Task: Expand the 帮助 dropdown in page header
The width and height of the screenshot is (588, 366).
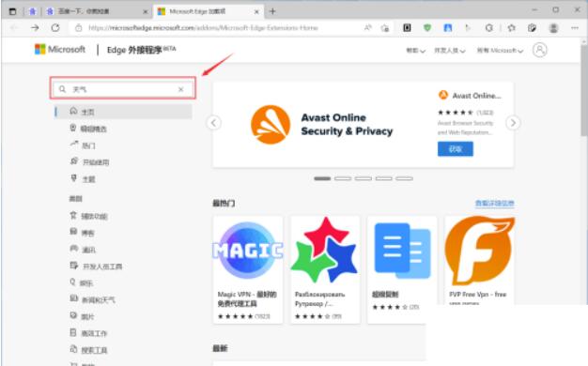Action: (416, 50)
